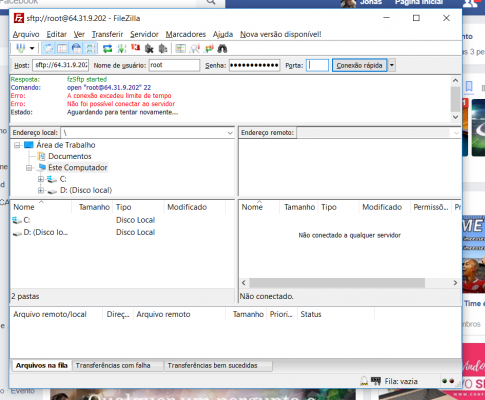The image size is (485, 400).
Task: Toggle the transfer queue display
Action: coord(90,48)
